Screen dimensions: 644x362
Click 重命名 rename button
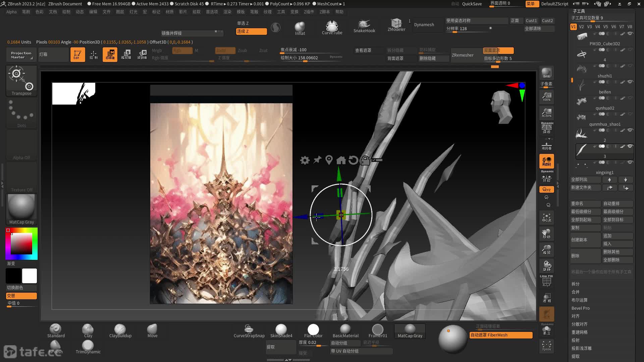tap(585, 204)
